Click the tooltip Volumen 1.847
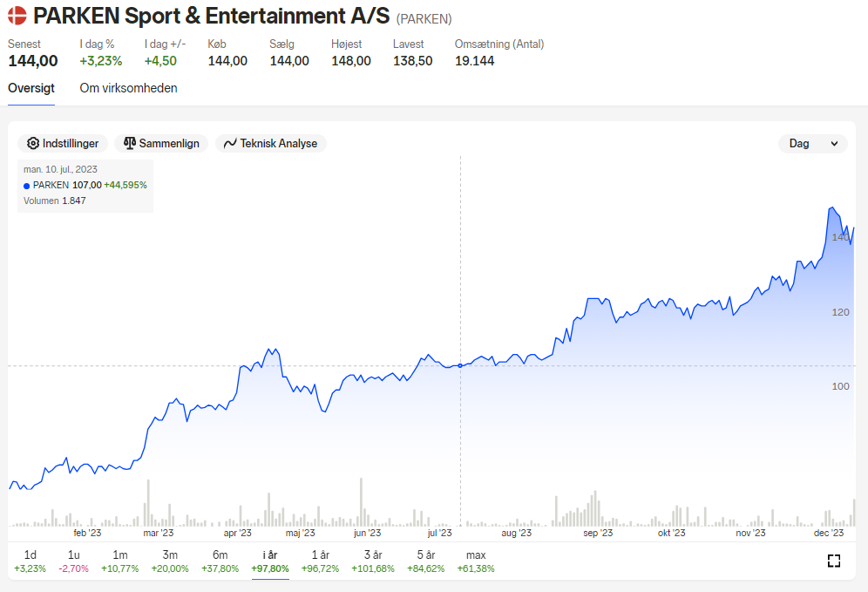 coord(54,201)
